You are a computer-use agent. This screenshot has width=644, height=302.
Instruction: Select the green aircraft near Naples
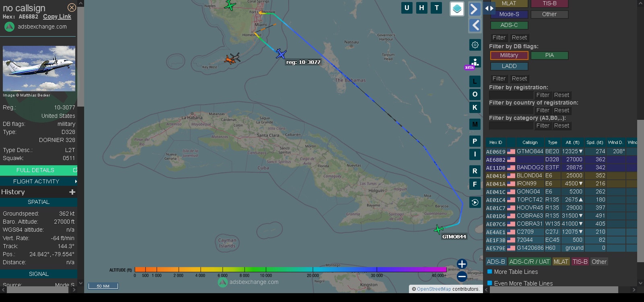(229, 5)
